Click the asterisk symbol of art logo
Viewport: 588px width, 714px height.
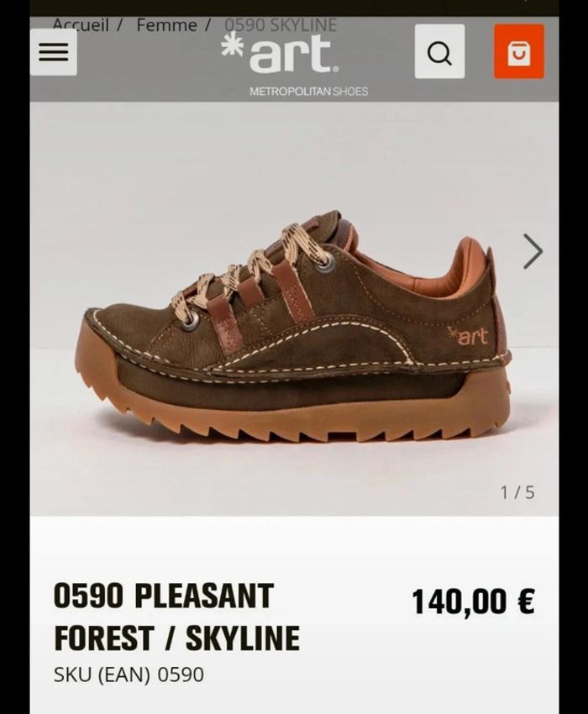232,47
